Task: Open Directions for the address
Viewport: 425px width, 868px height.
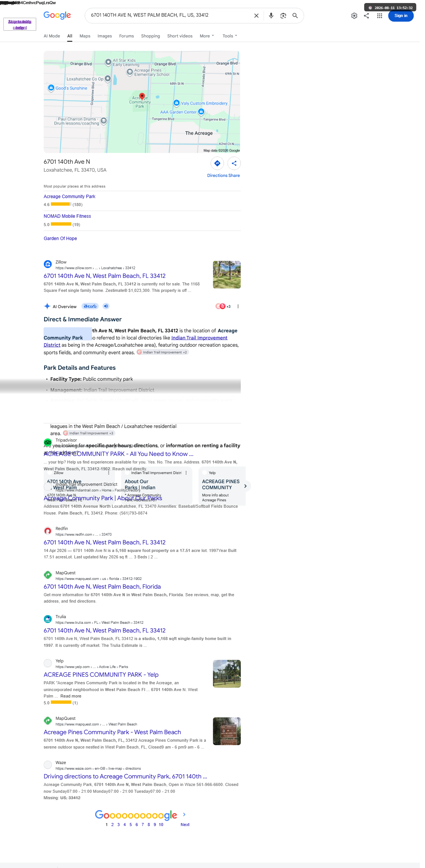Action: (217, 164)
